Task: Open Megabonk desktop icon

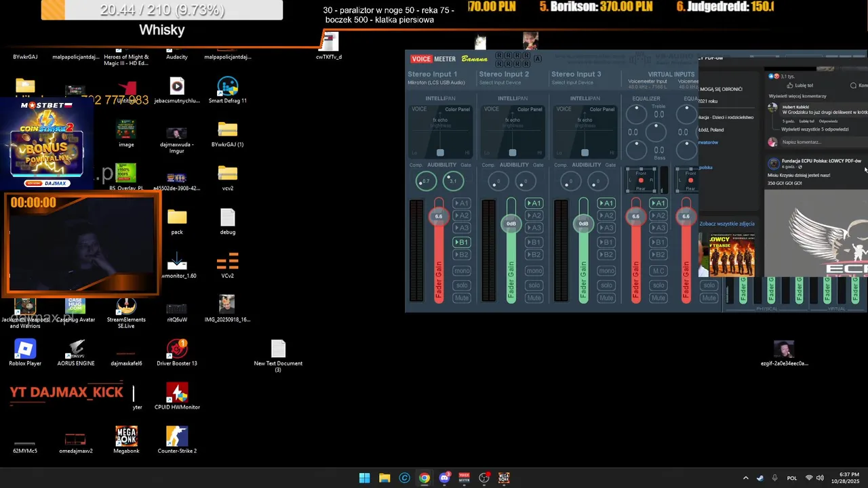Action: click(x=126, y=440)
